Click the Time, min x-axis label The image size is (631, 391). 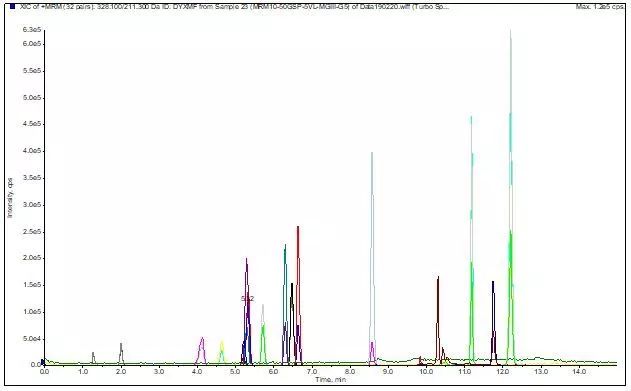coord(330,379)
